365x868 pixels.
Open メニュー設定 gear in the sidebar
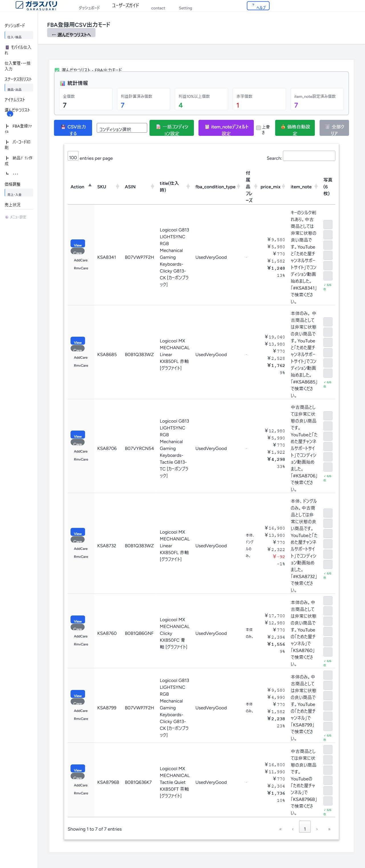[15, 217]
